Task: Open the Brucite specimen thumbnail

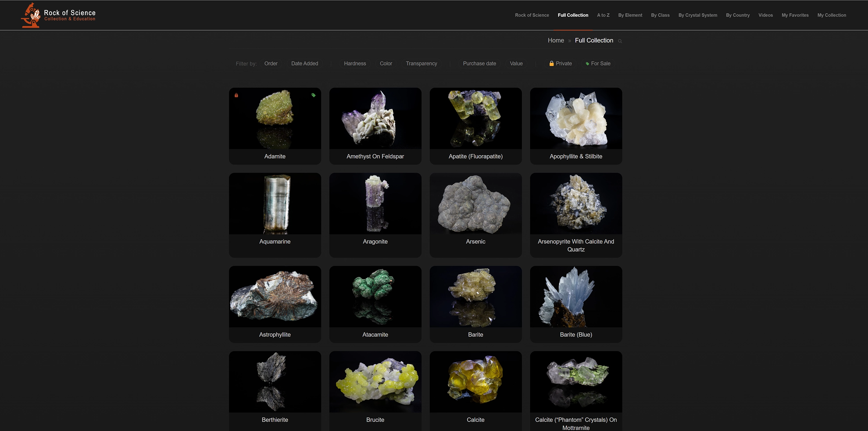Action: 375,382
